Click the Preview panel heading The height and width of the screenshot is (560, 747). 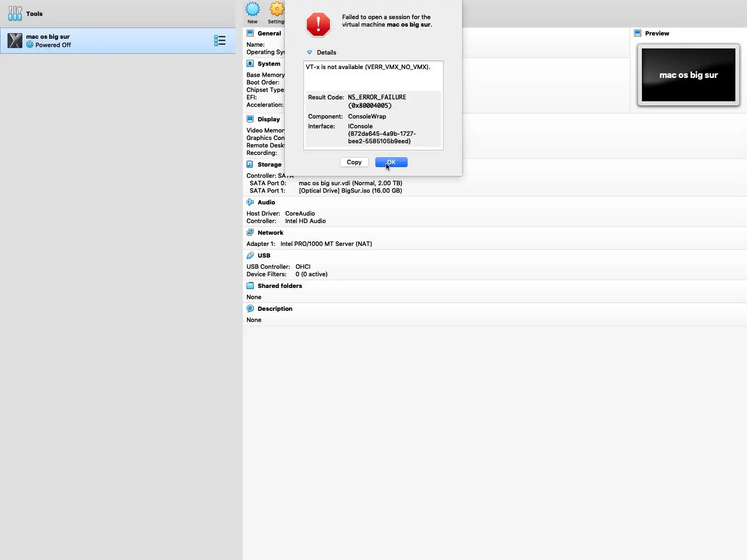click(x=657, y=33)
